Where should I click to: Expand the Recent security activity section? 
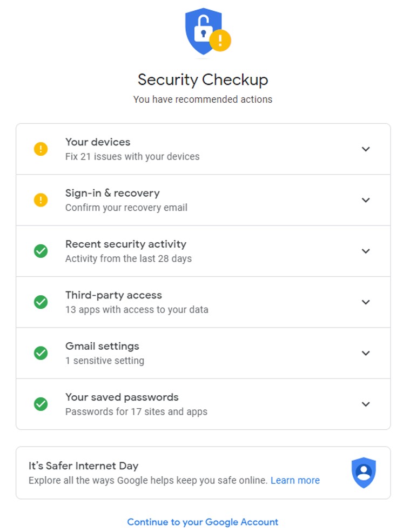click(x=366, y=251)
